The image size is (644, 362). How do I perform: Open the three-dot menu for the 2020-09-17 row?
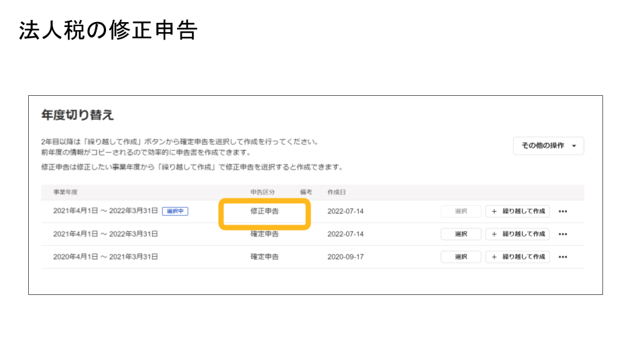tap(563, 257)
